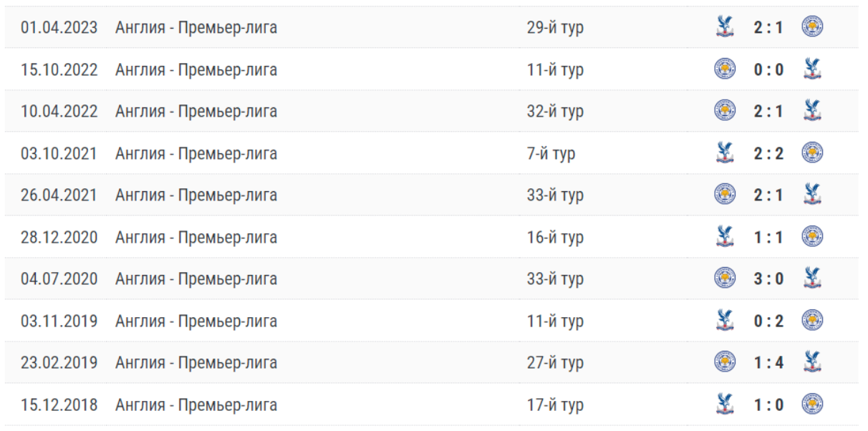
Task: Click Leicester crest in the 15.12.2018 match
Action: pos(812,405)
